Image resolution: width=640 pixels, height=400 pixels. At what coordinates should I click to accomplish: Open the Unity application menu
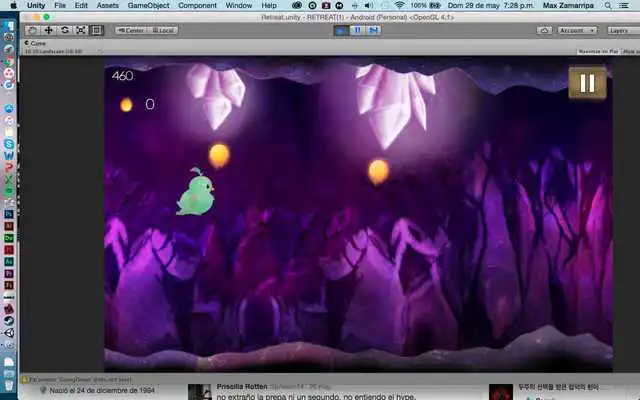36,5
